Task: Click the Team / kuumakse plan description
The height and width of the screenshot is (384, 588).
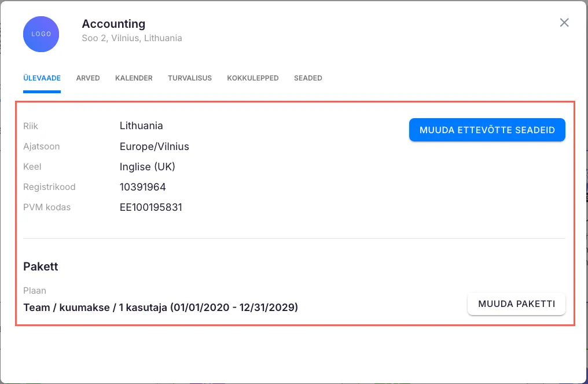Action: (x=160, y=308)
